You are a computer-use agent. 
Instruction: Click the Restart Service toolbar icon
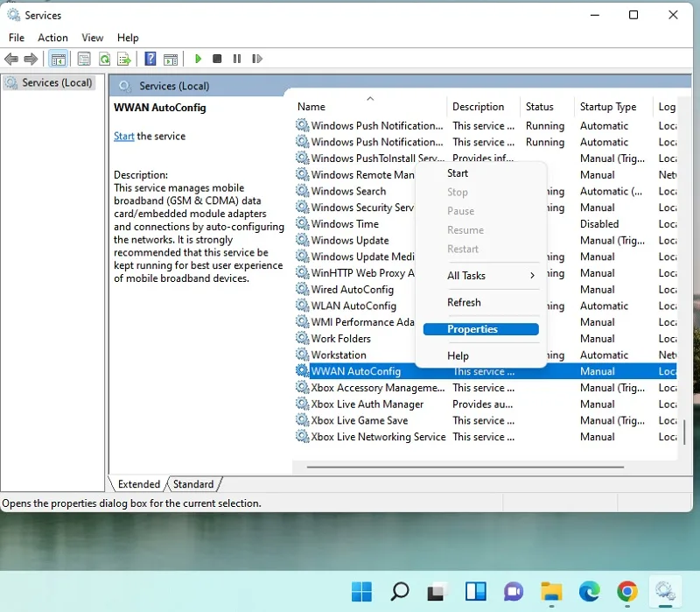pyautogui.click(x=257, y=59)
